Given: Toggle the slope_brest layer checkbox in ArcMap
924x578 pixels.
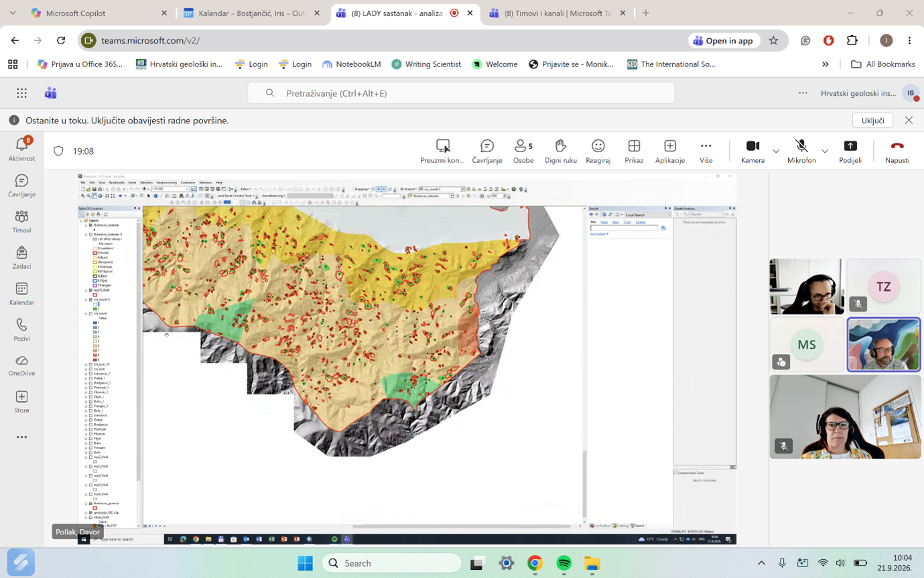Looking at the screenshot, I should pos(90,517).
